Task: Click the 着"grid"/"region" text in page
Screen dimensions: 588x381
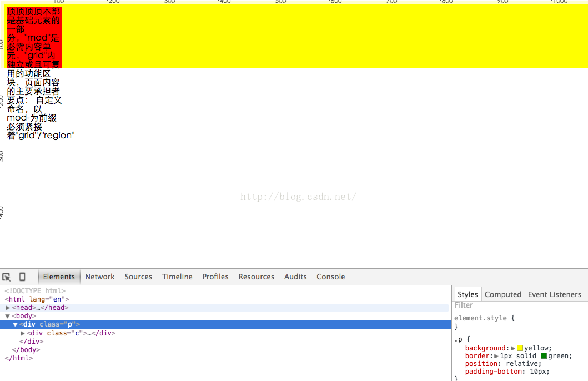Action: click(x=41, y=136)
